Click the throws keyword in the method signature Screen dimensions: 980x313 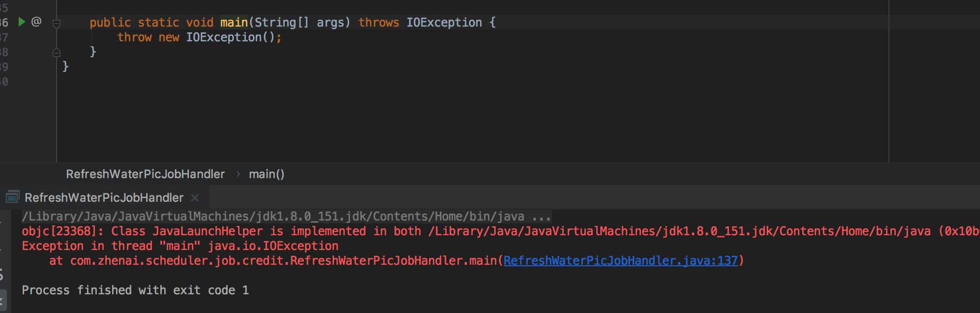[378, 23]
